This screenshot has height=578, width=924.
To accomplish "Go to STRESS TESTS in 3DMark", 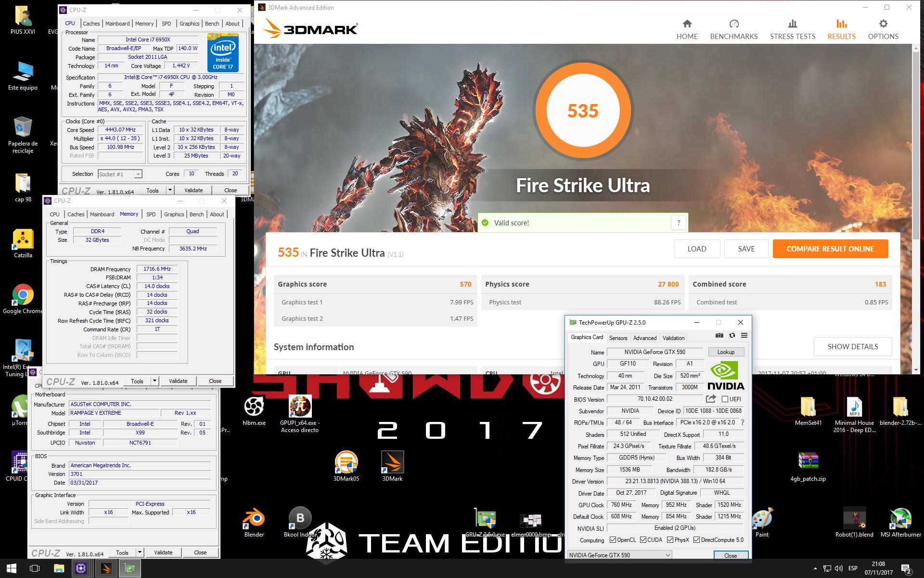I will point(792,30).
